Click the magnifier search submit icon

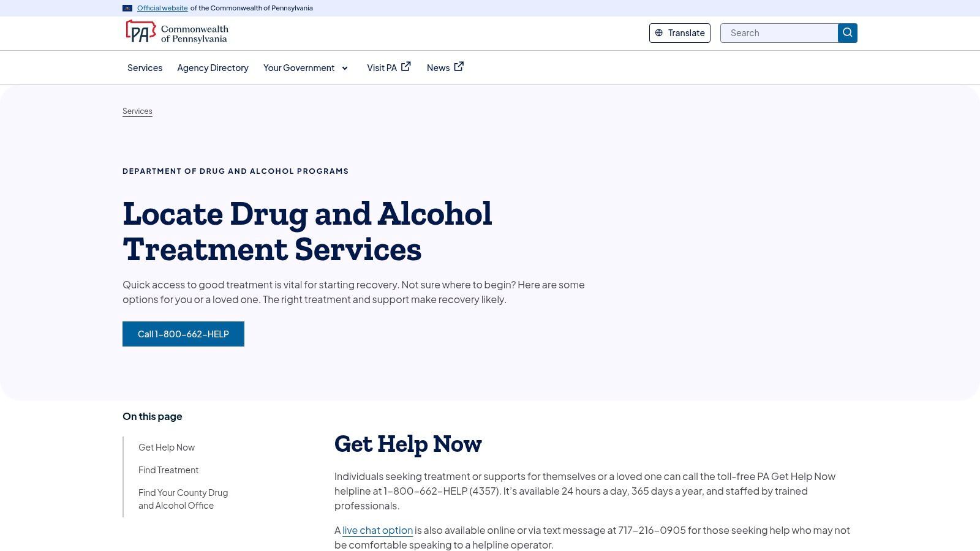point(848,33)
